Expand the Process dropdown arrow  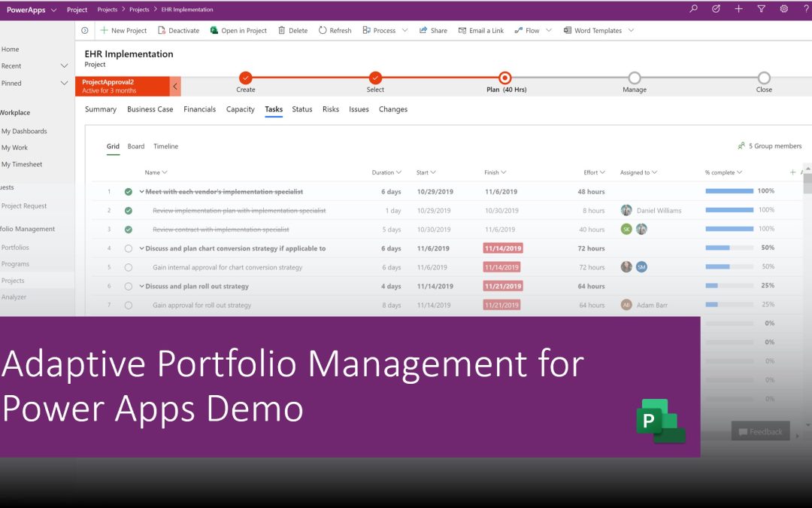tap(404, 31)
